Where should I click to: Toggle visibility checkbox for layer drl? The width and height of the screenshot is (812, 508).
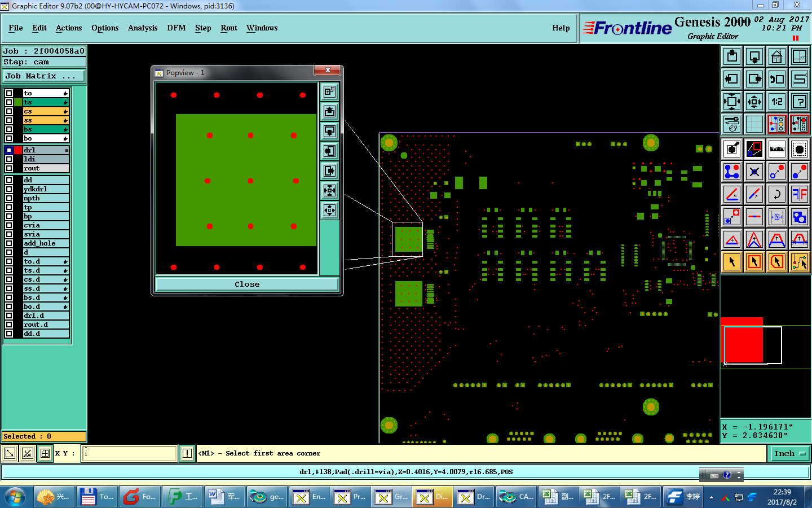[x=9, y=150]
